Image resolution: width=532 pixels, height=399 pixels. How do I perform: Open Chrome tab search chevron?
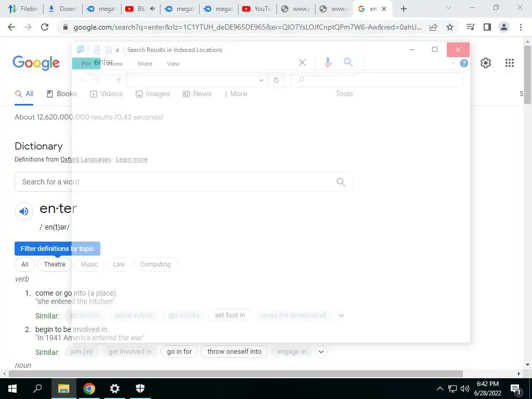448,7
